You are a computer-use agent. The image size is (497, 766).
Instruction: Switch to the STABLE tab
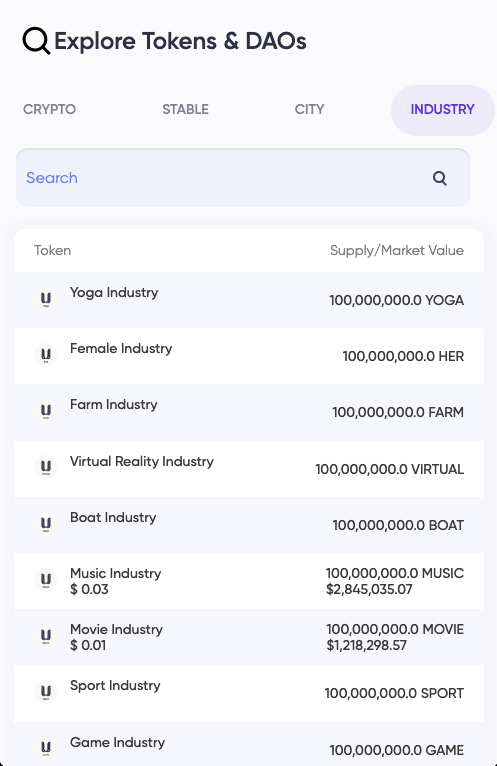point(185,109)
